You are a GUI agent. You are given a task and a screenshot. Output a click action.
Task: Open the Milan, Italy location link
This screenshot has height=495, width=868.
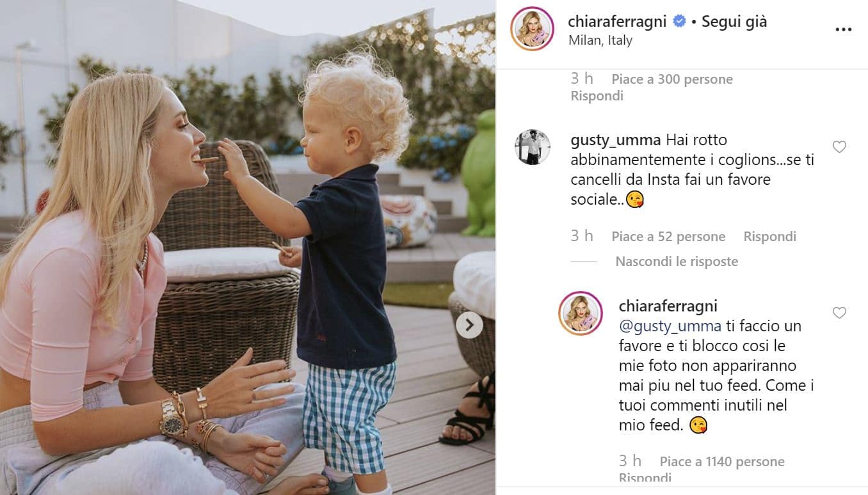600,40
